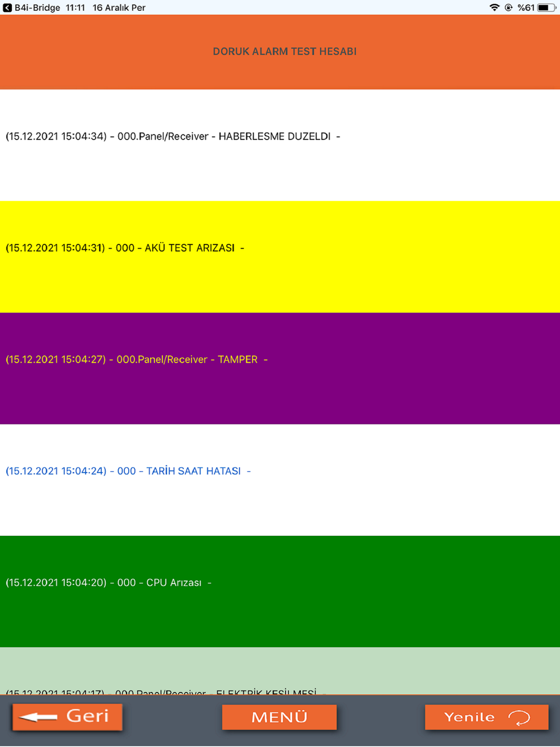Tap the battery indicator icon
This screenshot has width=560, height=747.
point(547,7)
